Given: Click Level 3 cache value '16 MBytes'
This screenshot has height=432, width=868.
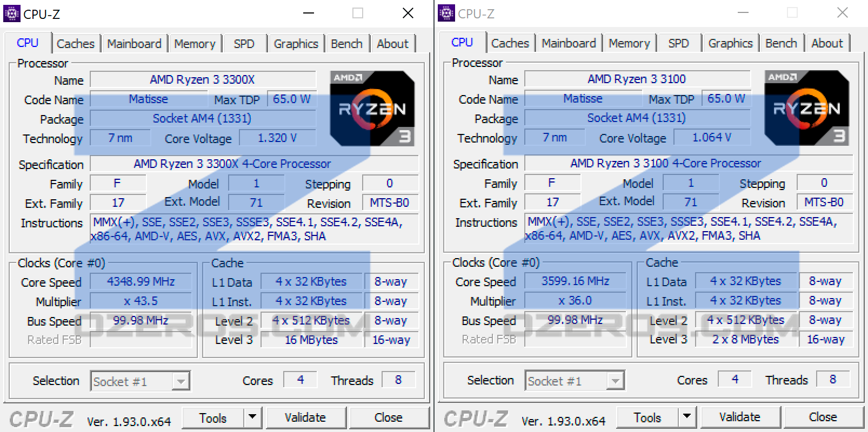Looking at the screenshot, I should pos(311,340).
